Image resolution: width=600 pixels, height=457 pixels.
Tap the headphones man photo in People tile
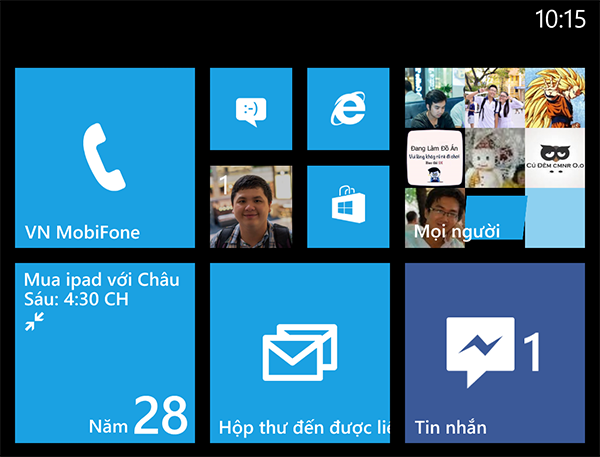coord(434,97)
